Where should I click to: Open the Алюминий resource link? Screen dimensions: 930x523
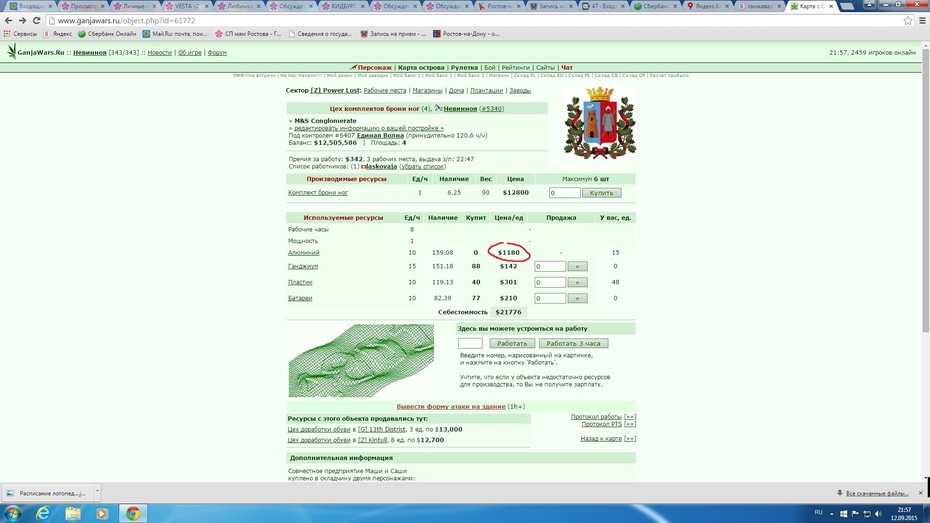tap(304, 253)
